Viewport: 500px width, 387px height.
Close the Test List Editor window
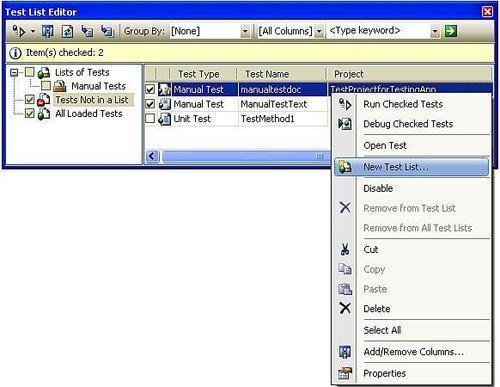click(487, 12)
